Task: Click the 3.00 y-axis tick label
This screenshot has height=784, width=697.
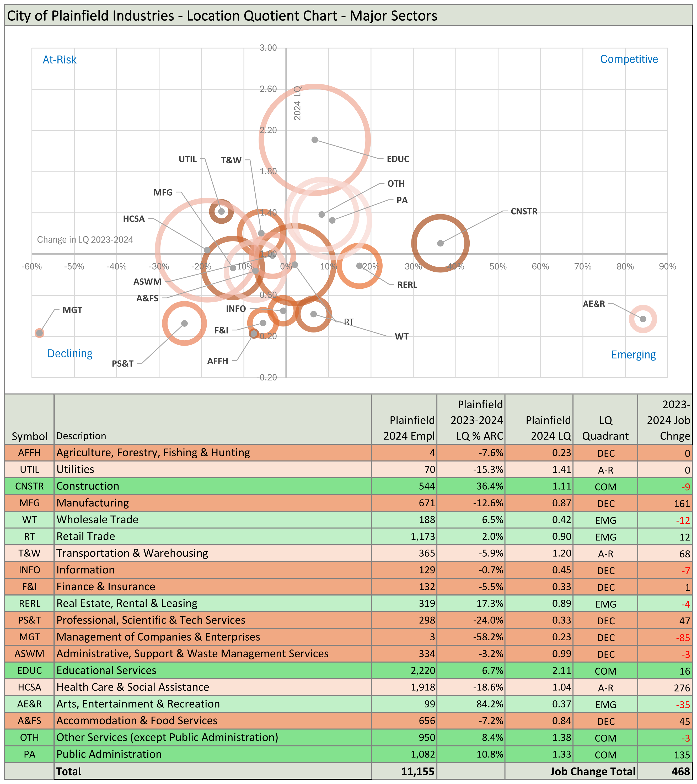Action: (x=268, y=48)
